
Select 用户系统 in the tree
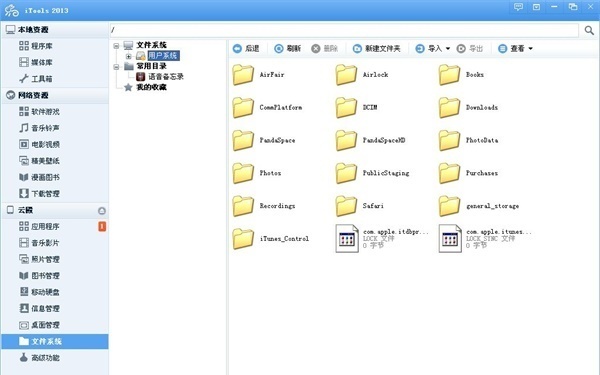[x=163, y=56]
